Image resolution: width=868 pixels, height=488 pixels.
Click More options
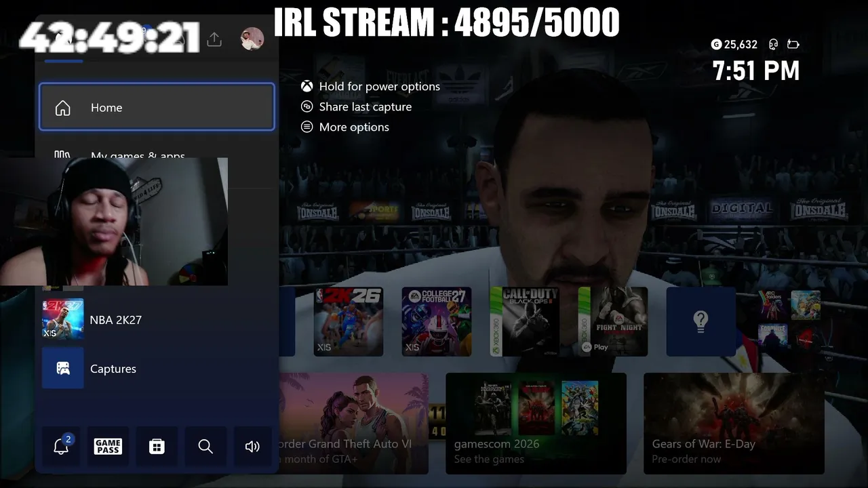pos(354,127)
